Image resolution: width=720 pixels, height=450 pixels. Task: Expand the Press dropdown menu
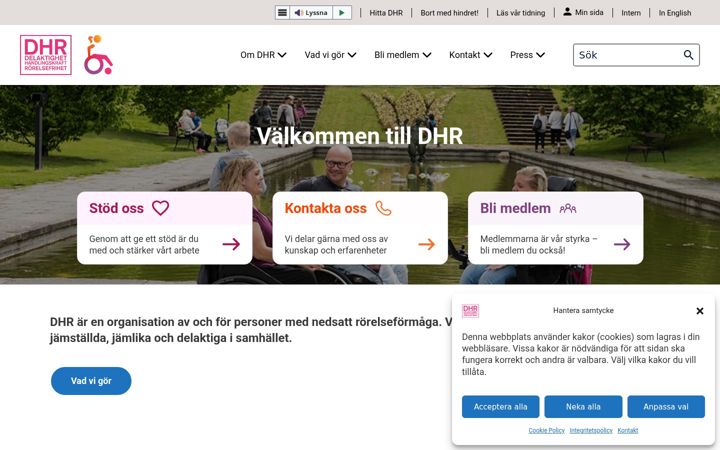(527, 55)
